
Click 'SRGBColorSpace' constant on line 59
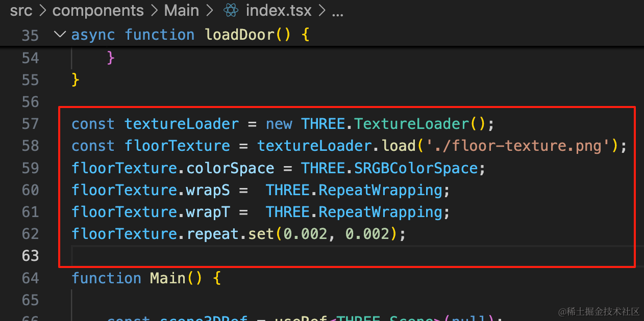416,168
